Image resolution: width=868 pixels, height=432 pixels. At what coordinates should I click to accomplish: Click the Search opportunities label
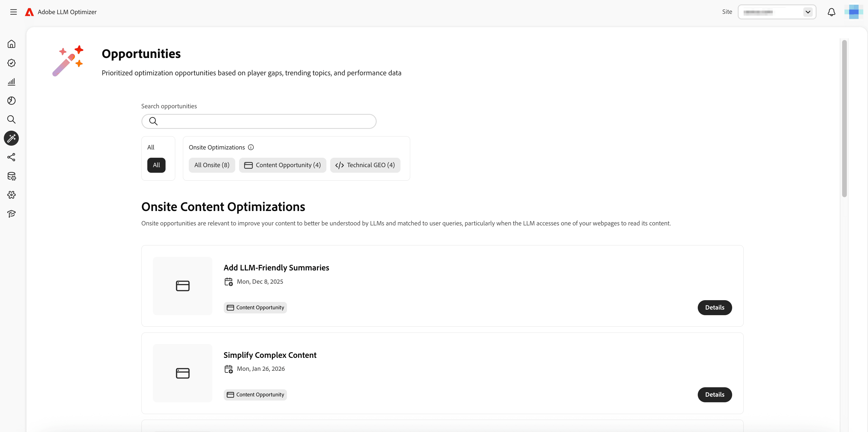click(x=169, y=106)
